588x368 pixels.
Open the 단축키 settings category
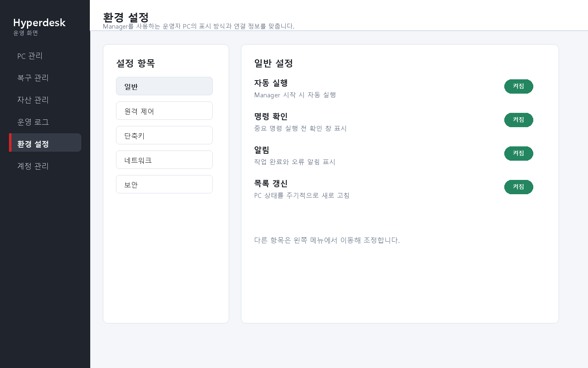164,135
